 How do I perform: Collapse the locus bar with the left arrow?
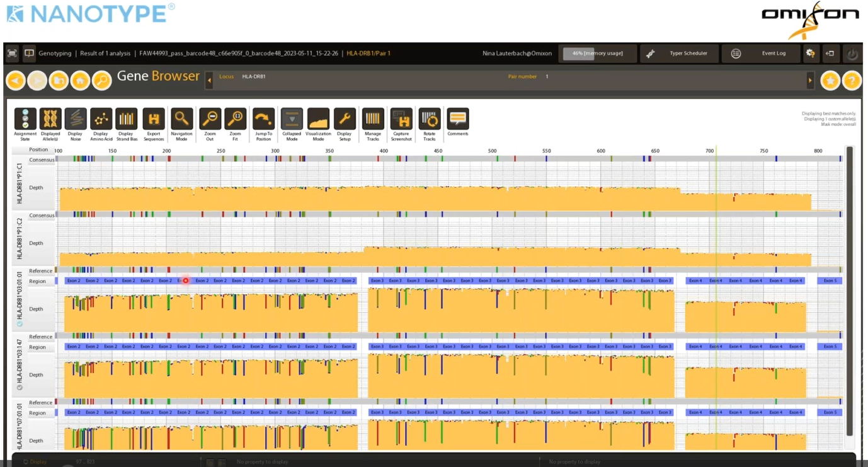[x=209, y=80]
